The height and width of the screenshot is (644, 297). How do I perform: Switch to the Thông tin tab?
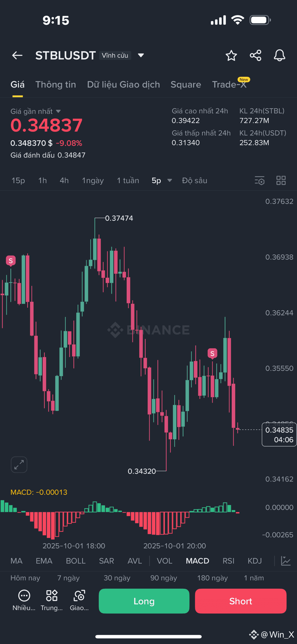click(x=56, y=84)
